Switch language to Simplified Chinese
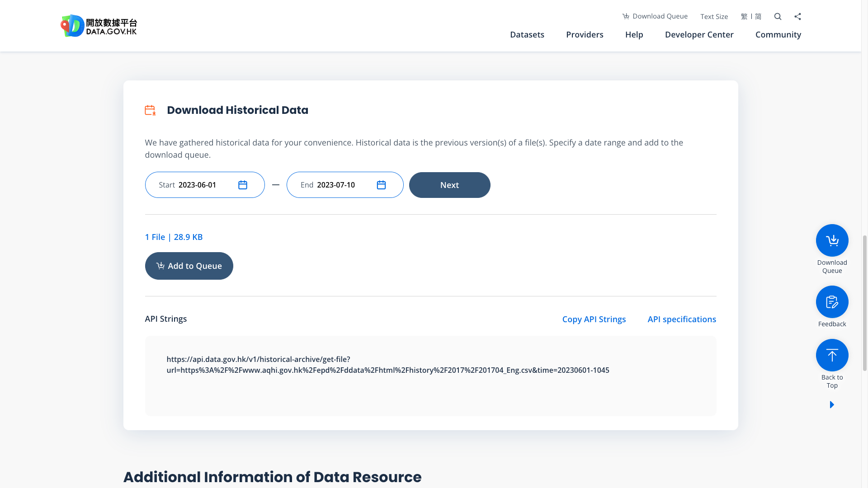Viewport: 868px width, 488px height. [758, 16]
